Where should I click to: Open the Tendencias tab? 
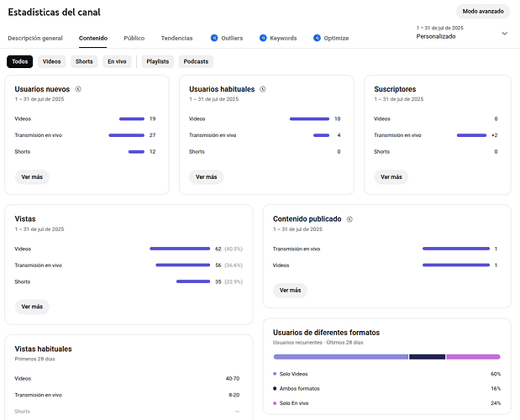[176, 38]
